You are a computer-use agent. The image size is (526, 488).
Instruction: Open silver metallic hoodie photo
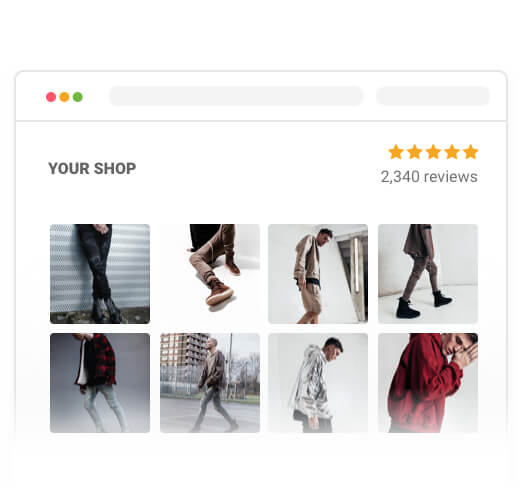pyautogui.click(x=318, y=383)
